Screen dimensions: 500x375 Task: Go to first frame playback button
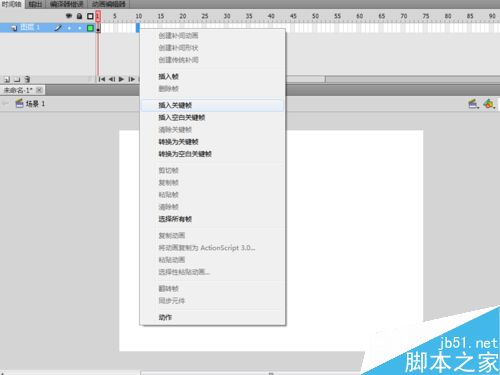[102, 79]
